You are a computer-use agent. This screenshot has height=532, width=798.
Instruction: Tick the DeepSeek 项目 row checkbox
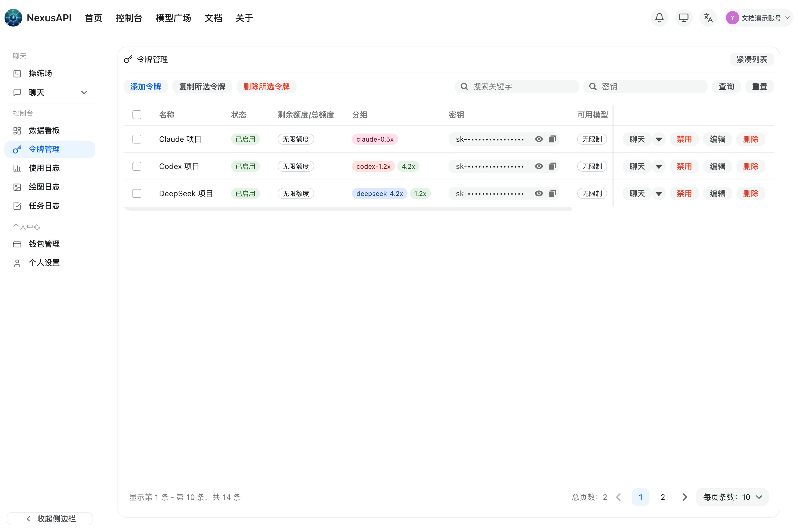137,193
